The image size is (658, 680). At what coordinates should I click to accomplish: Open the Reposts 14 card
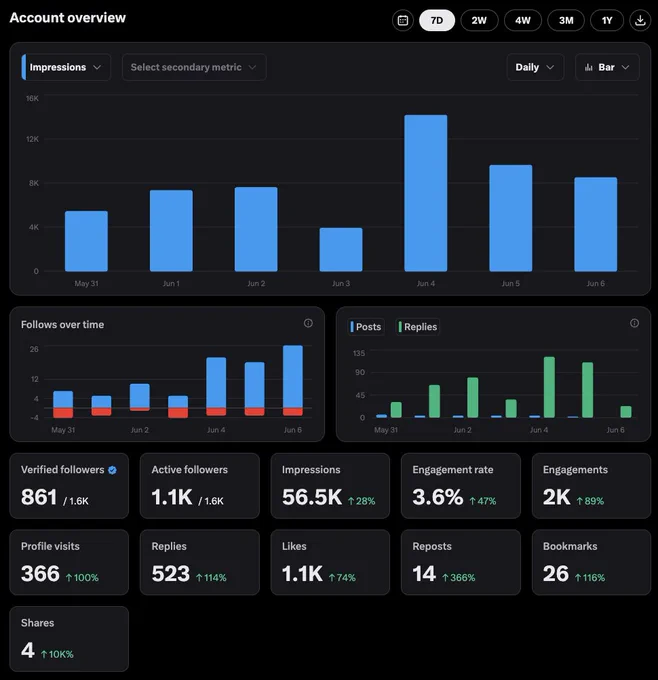coord(461,562)
